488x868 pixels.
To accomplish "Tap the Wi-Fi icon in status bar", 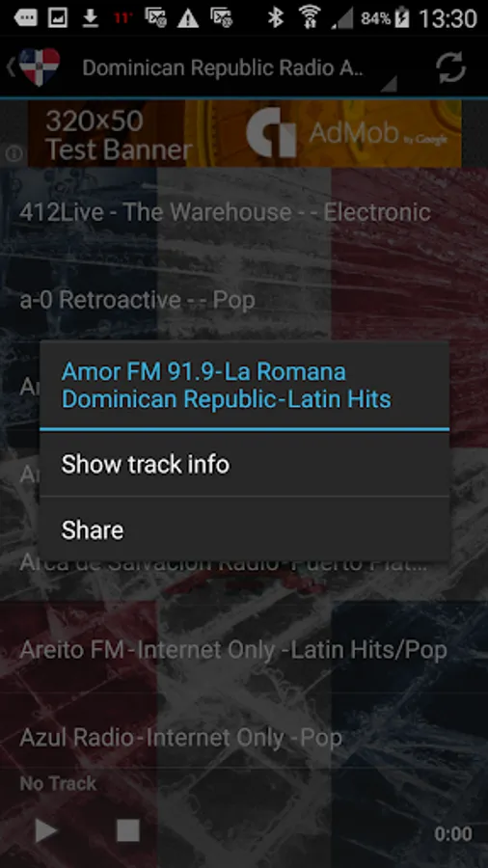I will (x=310, y=18).
